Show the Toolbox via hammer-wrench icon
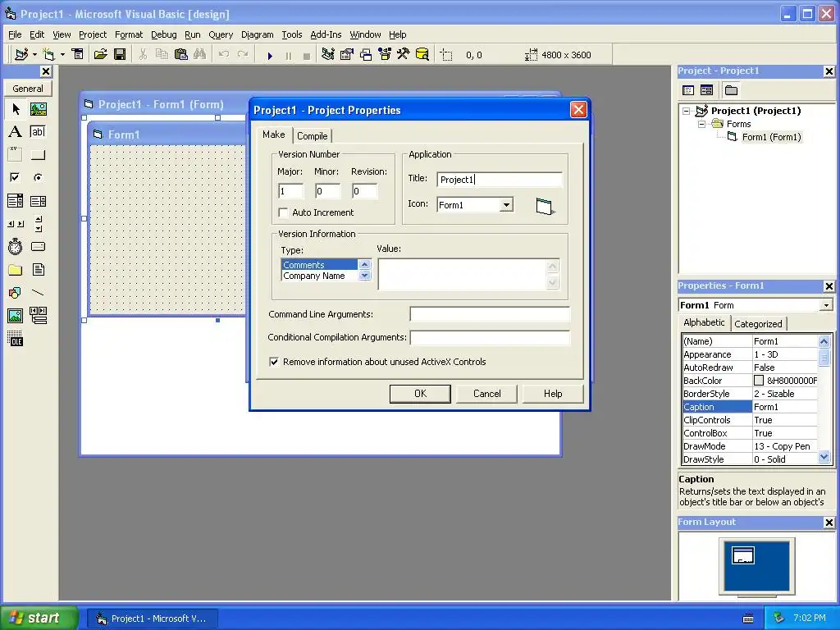This screenshot has height=630, width=840. tap(404, 55)
